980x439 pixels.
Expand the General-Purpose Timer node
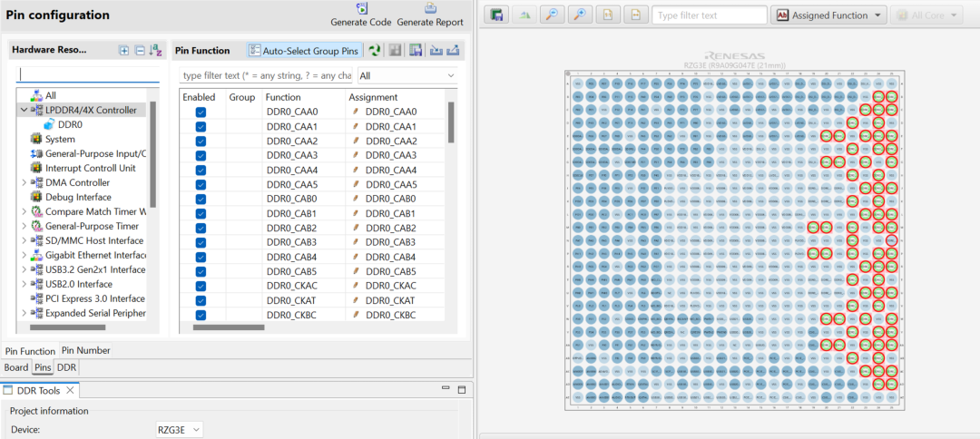coord(24,226)
